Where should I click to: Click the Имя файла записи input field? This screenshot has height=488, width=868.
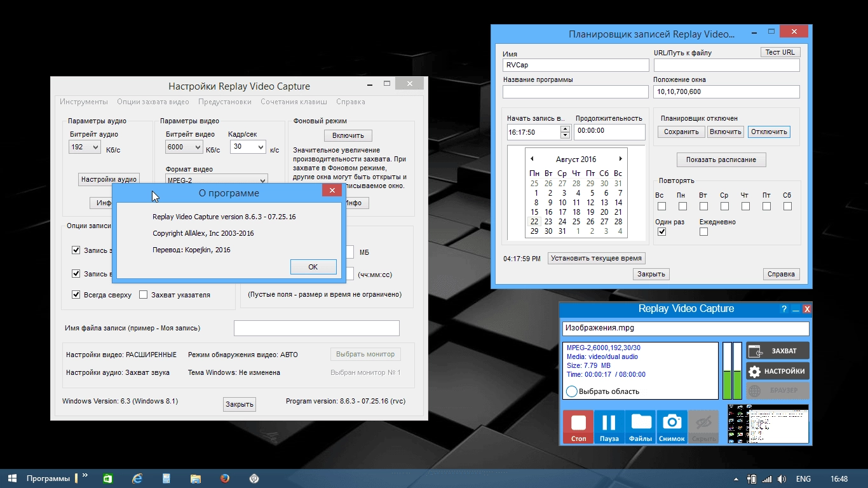pos(316,328)
